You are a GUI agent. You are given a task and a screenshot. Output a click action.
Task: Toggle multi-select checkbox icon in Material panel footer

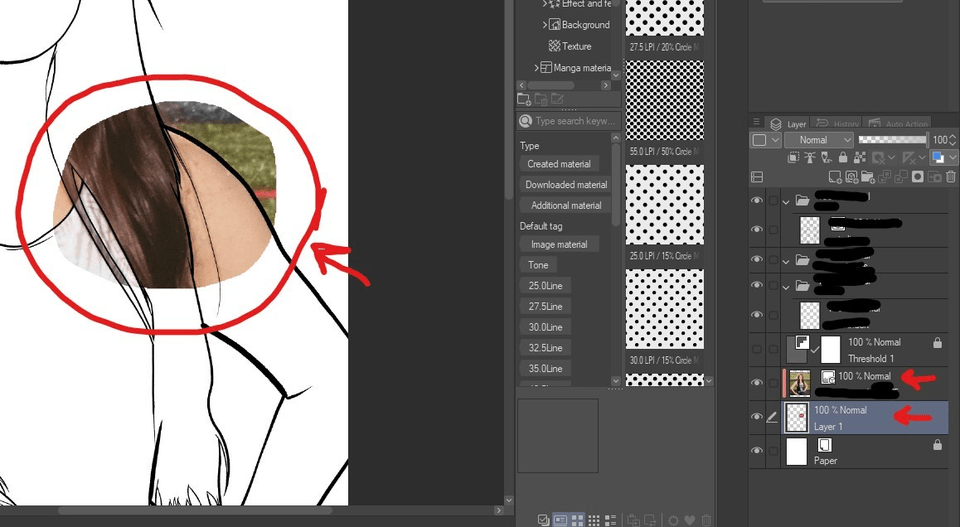[x=543, y=520]
